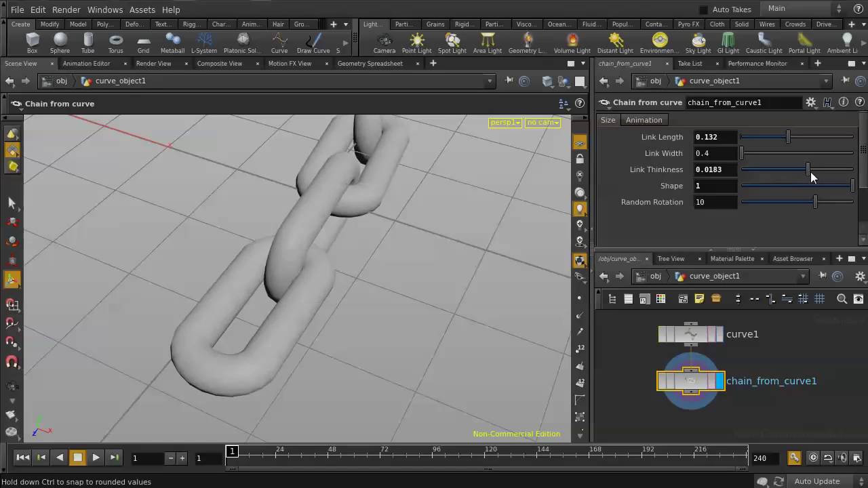Open the parameter pane path dropdown
This screenshot has height=488, width=868.
tap(826, 81)
